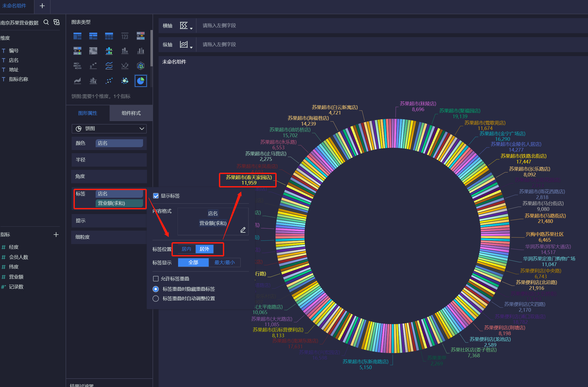The width and height of the screenshot is (588, 387).
Task: Select the multi-series line chart type
Action: [125, 66]
